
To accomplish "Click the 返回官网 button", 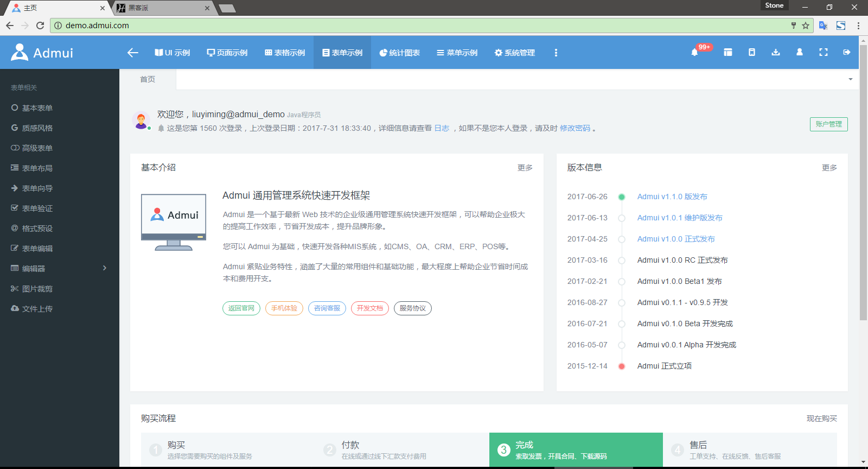I will pyautogui.click(x=241, y=308).
